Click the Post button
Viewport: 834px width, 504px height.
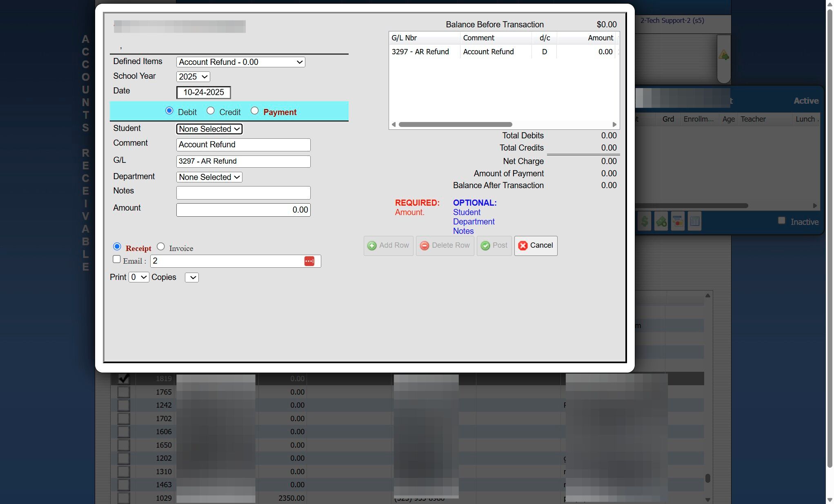pos(494,246)
